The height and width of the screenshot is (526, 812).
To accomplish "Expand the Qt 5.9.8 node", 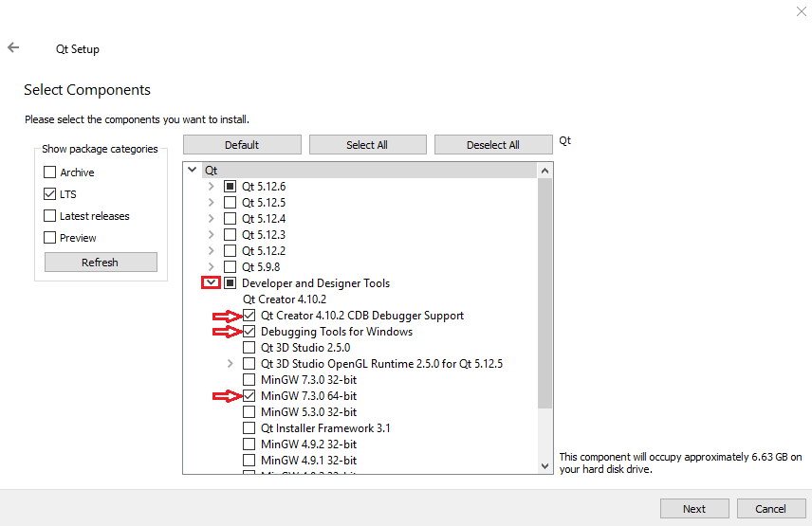I will click(211, 267).
